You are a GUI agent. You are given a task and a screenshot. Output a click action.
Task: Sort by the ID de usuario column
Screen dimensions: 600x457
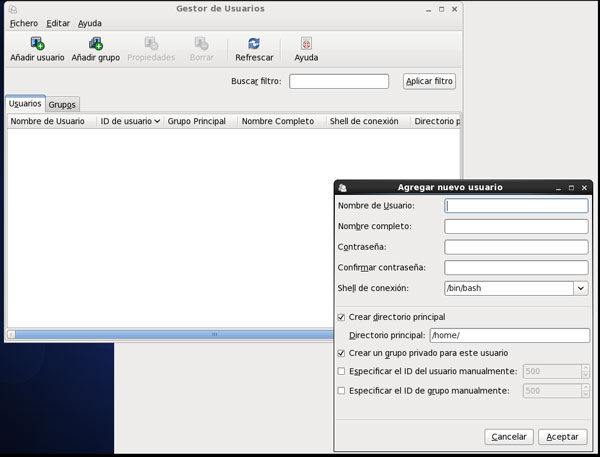tap(130, 121)
